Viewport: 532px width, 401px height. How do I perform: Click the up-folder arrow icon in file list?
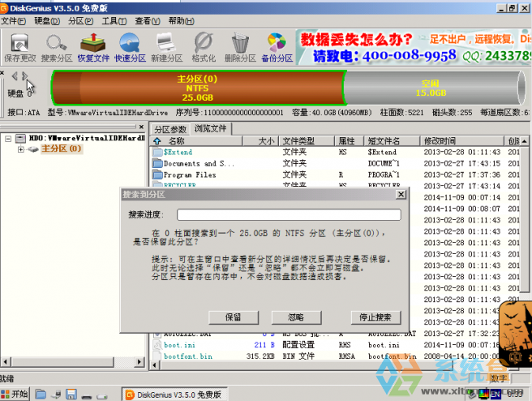pos(157,141)
